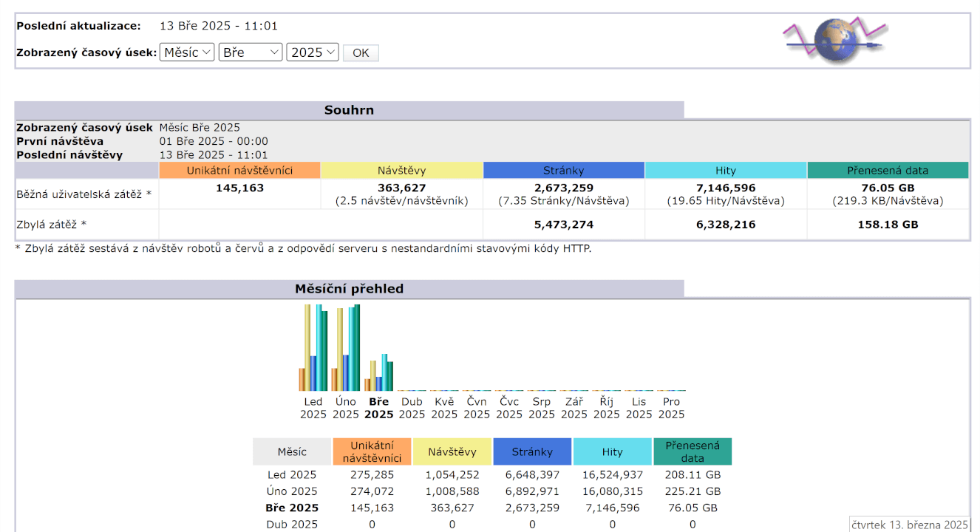The height and width of the screenshot is (532, 980).
Task: Select Led 2025 row in monthly table
Action: (x=292, y=475)
